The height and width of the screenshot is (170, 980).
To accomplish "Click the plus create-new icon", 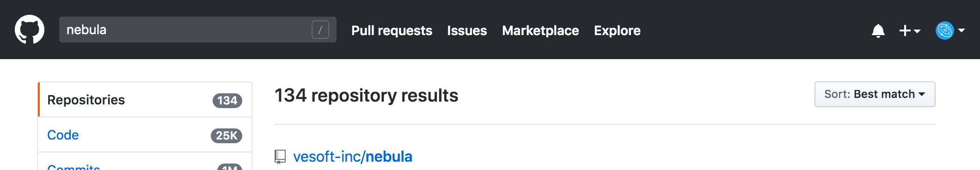I will pos(905,30).
